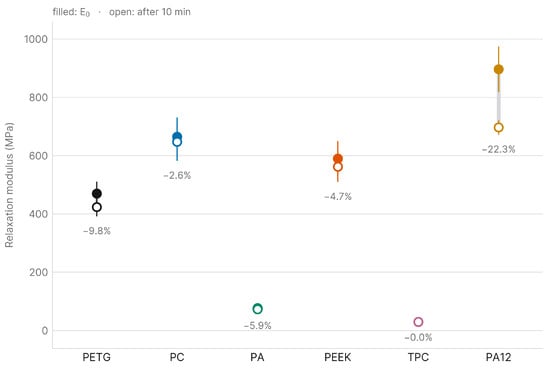Screen dimensions: 550x370
Task: Click the filled black PETG E0 marker
Action: [x=97, y=194]
